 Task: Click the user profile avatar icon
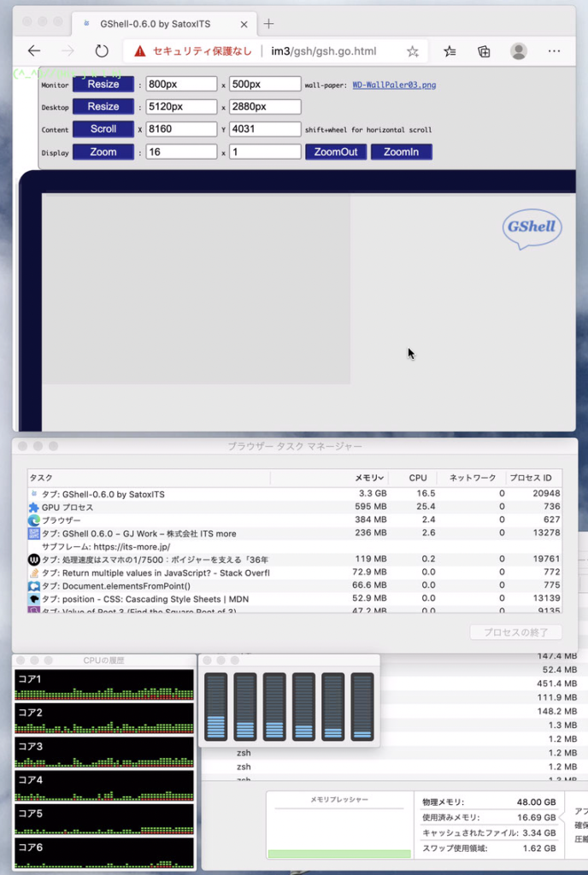(519, 51)
